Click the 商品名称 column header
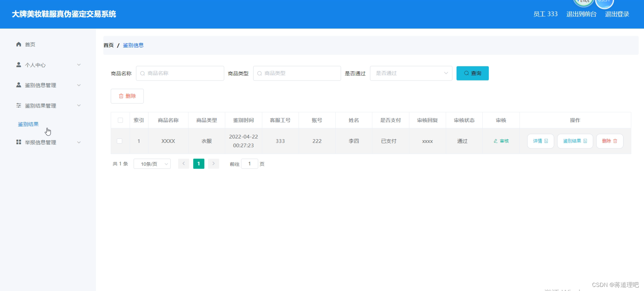Screen dimensions: 644x291 coord(168,120)
